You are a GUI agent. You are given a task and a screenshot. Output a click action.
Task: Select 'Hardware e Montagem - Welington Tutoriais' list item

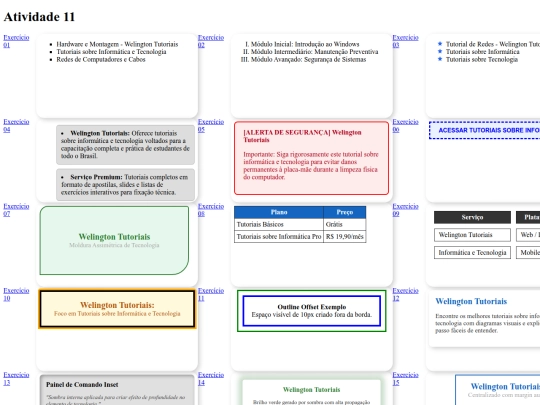point(117,44)
